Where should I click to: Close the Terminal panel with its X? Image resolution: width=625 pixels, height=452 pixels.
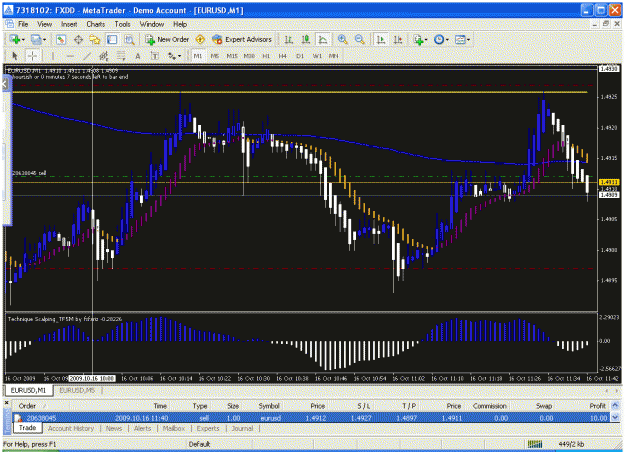coord(6,403)
